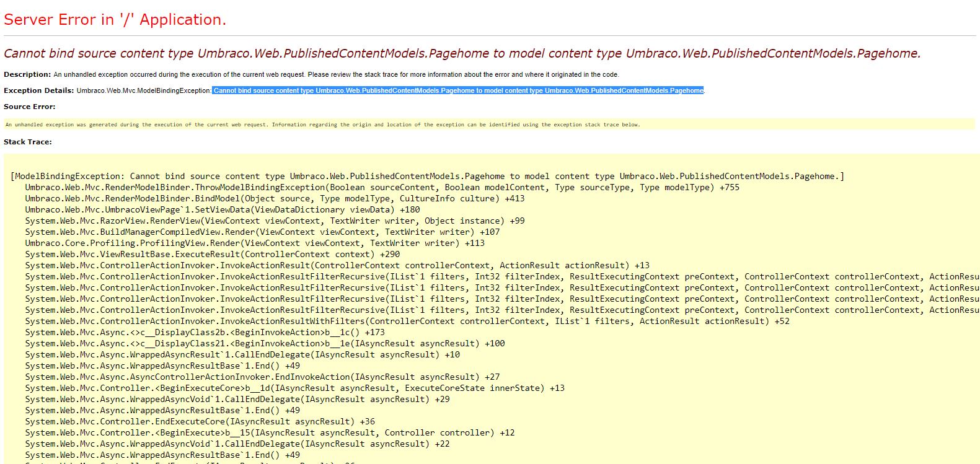Click the 'UmbracoViewPage`1.SetViewData' stack line
This screenshot has height=464, width=980.
pos(222,210)
